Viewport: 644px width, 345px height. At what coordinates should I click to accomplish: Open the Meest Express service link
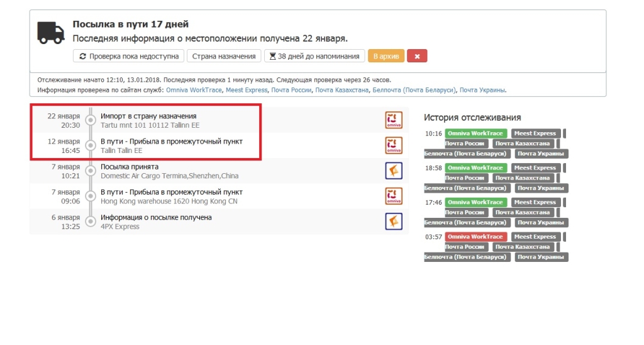click(247, 90)
